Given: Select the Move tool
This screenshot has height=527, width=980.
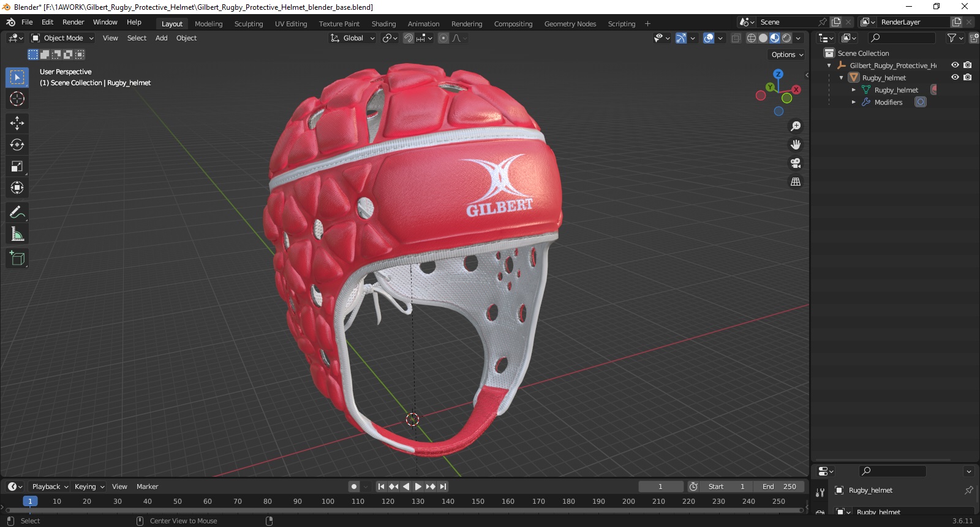Looking at the screenshot, I should (x=17, y=123).
